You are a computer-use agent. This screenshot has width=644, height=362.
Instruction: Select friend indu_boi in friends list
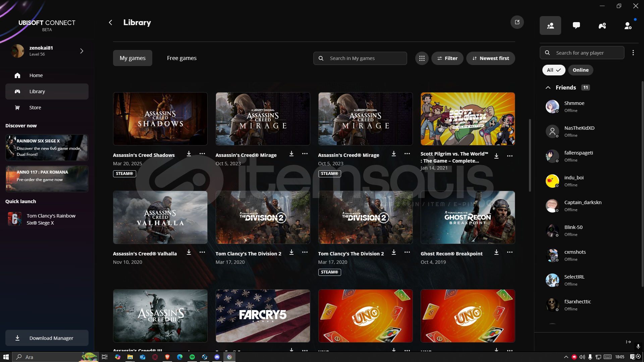[x=589, y=181]
